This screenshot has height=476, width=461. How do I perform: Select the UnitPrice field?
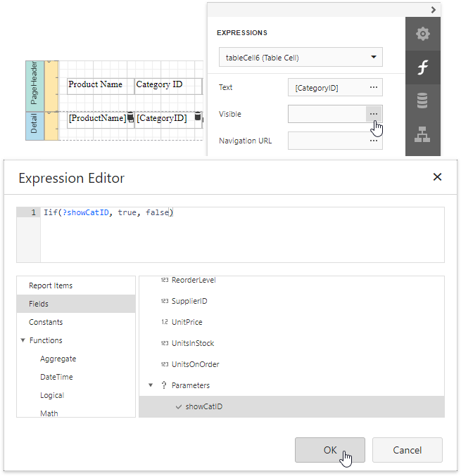click(x=187, y=322)
